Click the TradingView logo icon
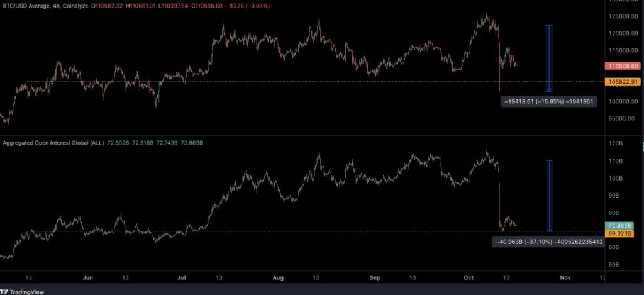The height and width of the screenshot is (295, 644). [6, 291]
